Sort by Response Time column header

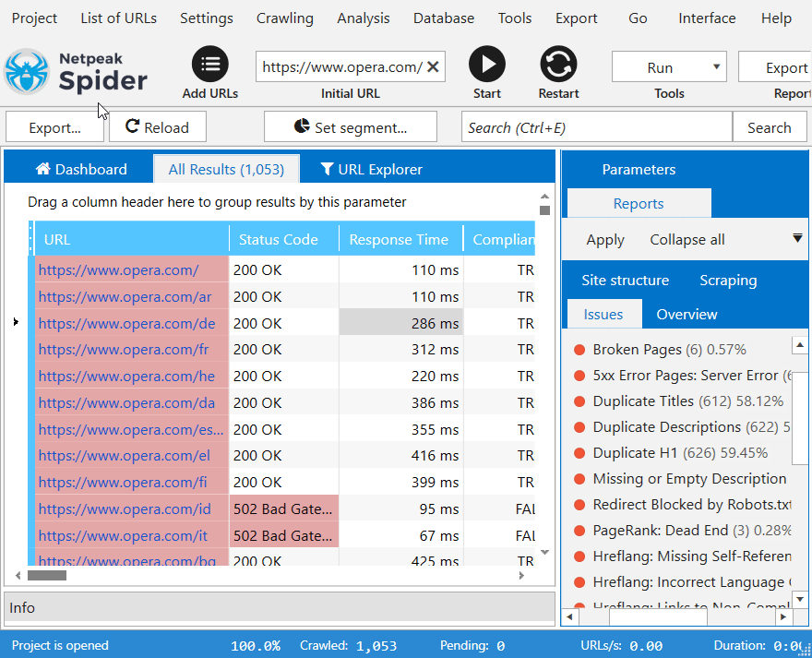[400, 239]
